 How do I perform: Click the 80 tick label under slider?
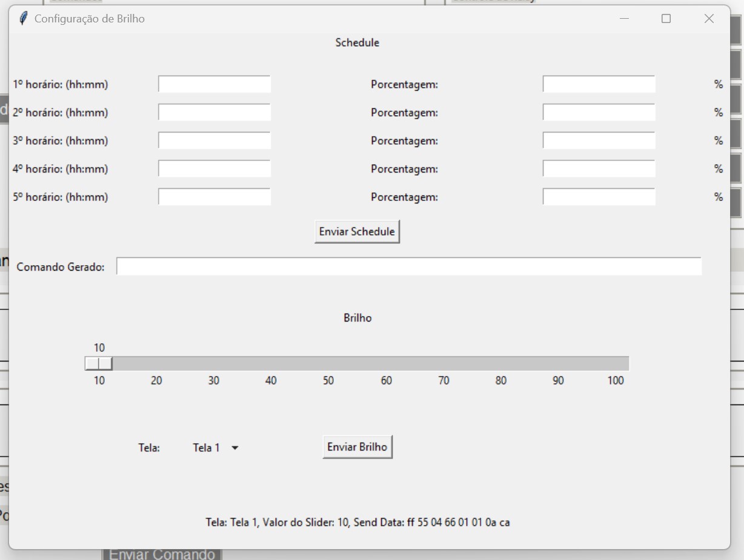point(500,381)
